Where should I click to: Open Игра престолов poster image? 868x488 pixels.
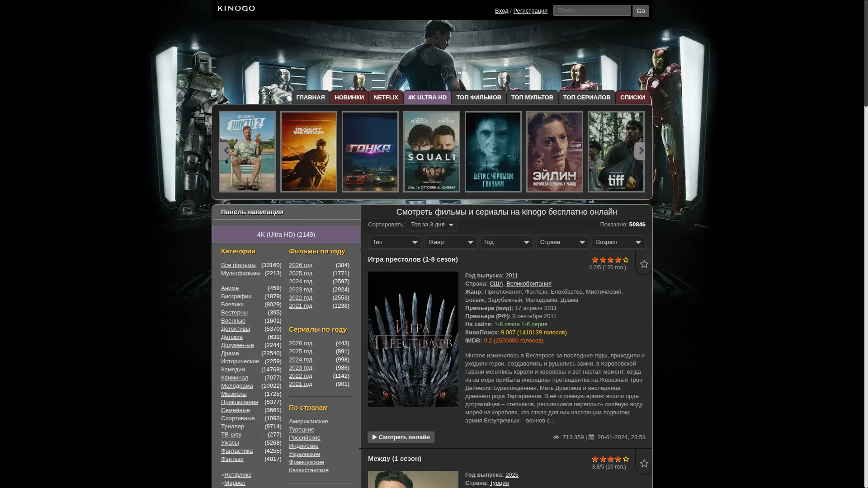(413, 339)
